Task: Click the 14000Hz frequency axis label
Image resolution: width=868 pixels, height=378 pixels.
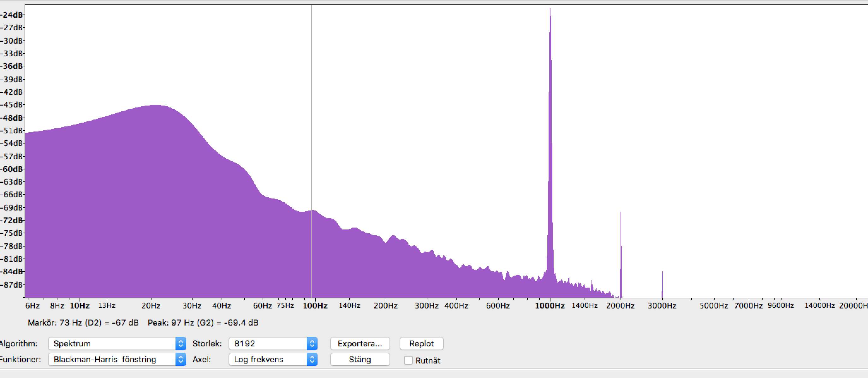Action: [819, 305]
